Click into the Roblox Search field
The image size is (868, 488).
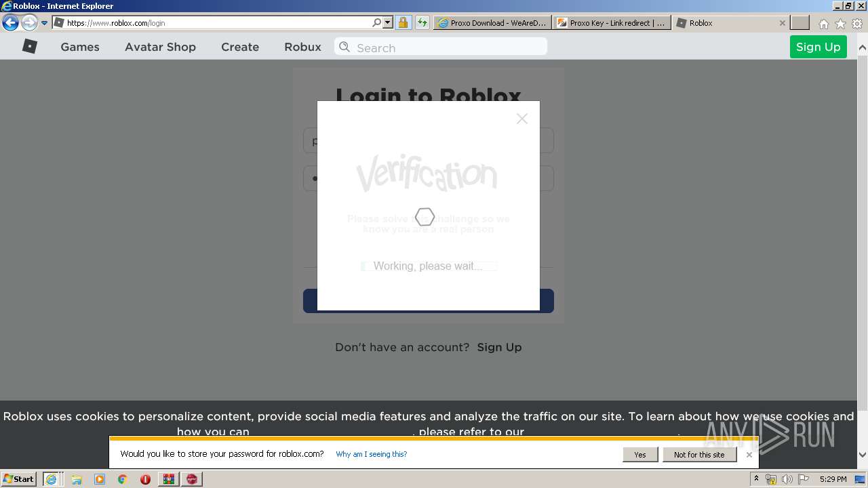click(441, 47)
